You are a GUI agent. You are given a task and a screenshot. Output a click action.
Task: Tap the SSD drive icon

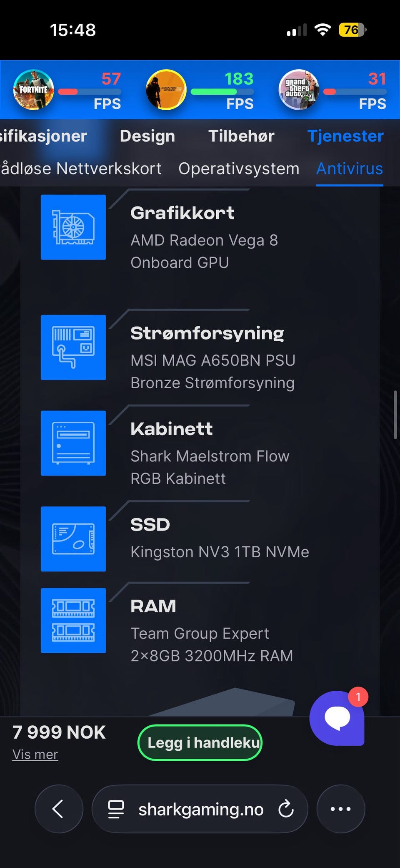(x=73, y=539)
